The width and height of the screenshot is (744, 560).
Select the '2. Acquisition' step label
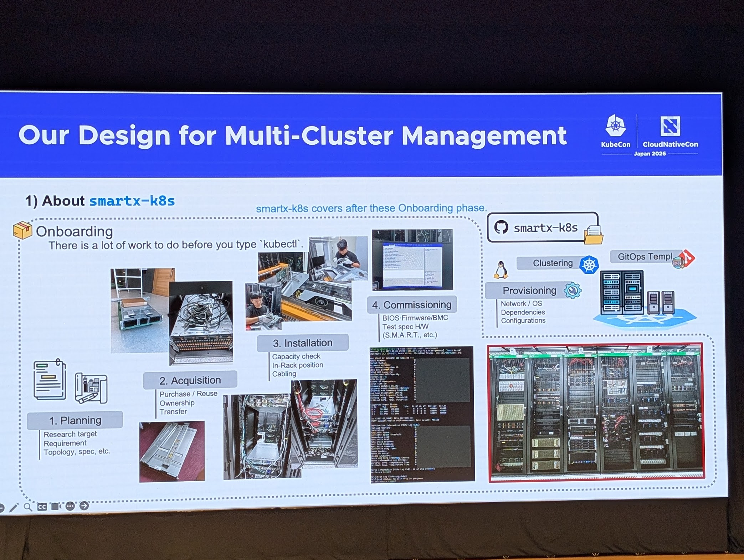pos(190,380)
